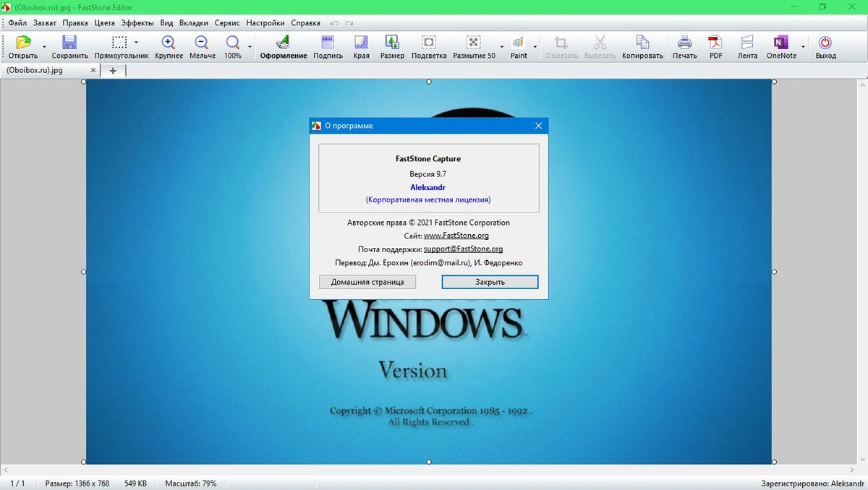Click the top-center image resize handle
This screenshot has width=868, height=490.
(429, 82)
